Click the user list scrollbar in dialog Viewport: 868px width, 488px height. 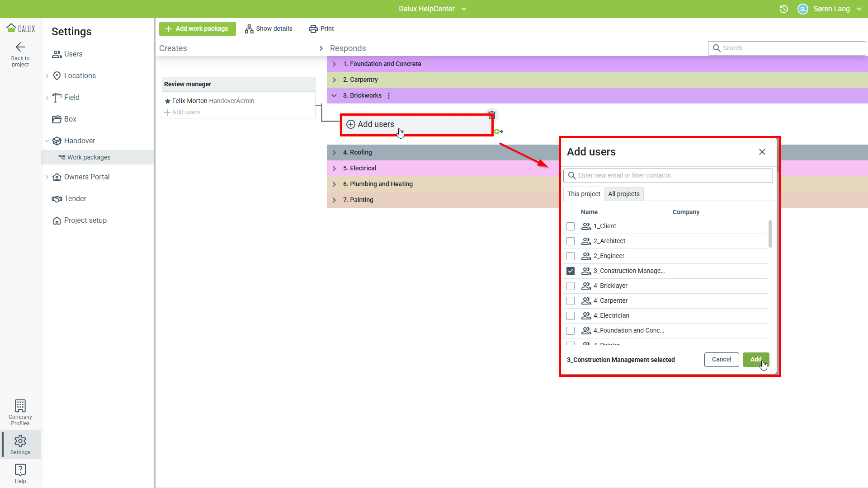[x=770, y=234]
